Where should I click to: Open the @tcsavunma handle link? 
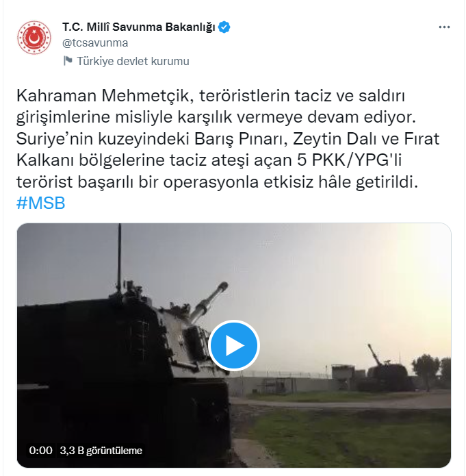[95, 42]
